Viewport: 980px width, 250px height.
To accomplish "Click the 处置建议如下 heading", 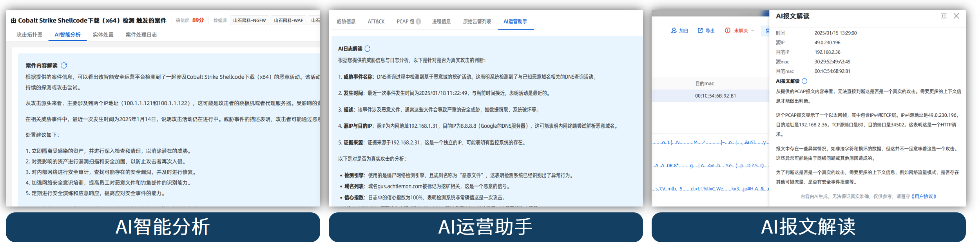I will [x=42, y=135].
